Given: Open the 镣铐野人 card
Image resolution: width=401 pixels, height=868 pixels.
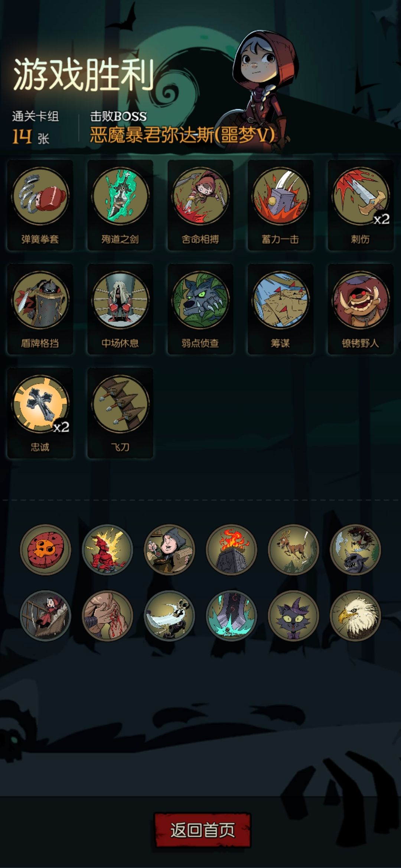Looking at the screenshot, I should (x=361, y=309).
